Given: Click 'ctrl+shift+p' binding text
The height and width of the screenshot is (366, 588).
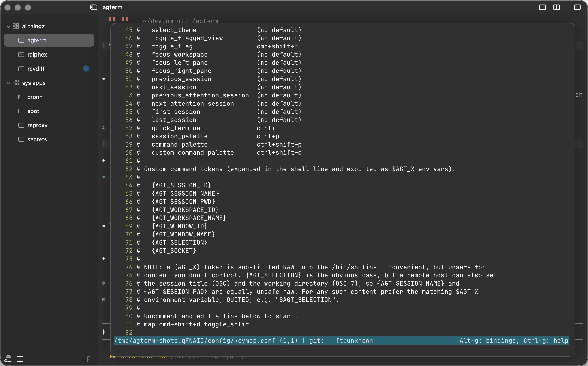Looking at the screenshot, I should (x=279, y=145).
